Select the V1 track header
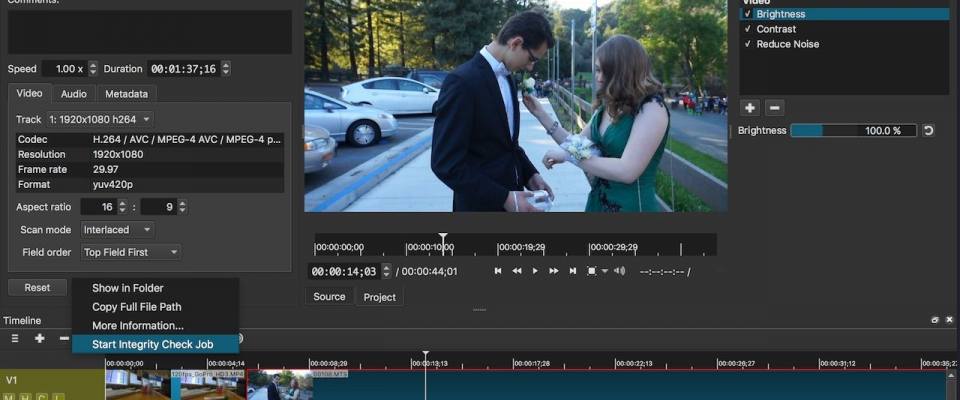 click(53, 385)
